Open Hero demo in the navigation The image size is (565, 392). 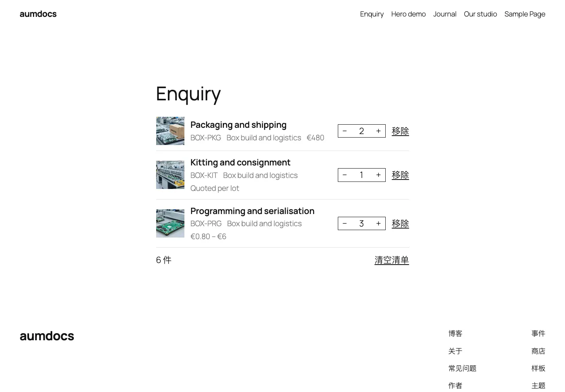[x=408, y=14]
